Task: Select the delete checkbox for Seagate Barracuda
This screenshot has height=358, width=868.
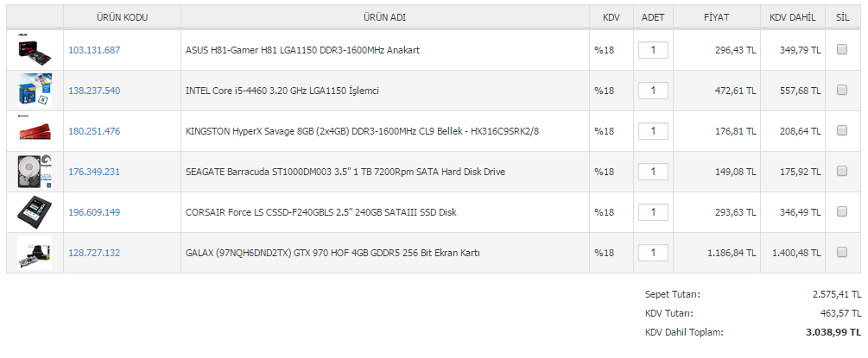Action: click(842, 172)
